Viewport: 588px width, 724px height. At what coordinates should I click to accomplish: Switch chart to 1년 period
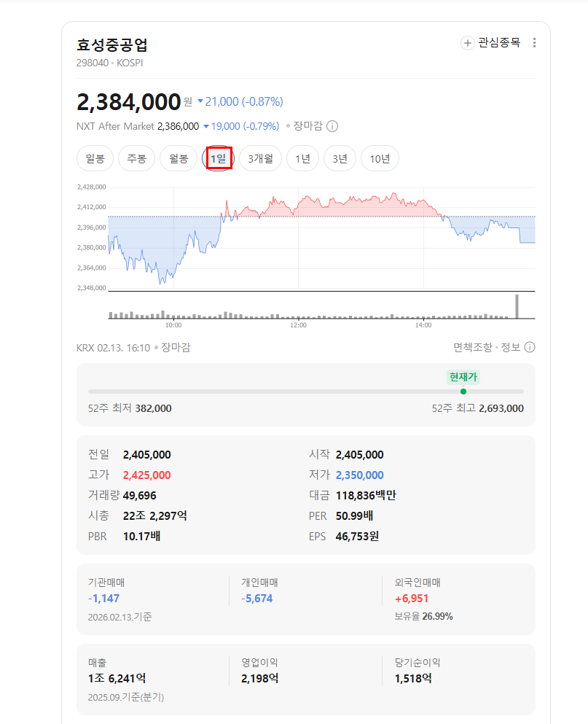tap(303, 158)
